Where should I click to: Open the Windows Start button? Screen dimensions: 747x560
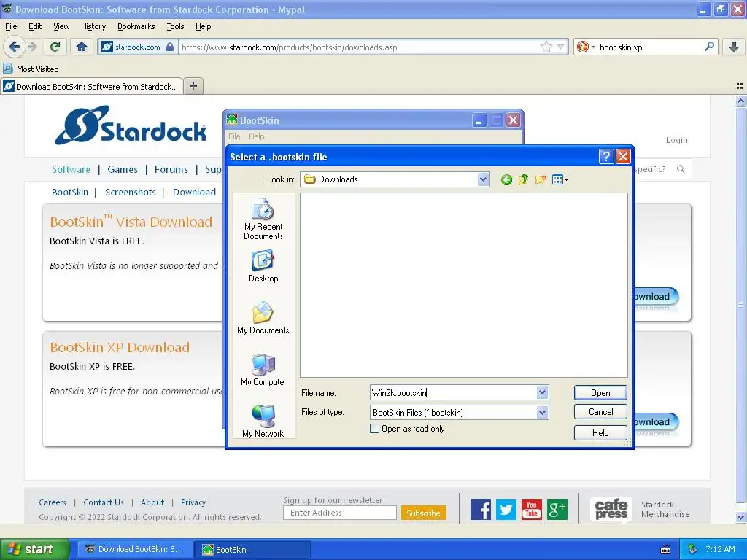tap(35, 549)
